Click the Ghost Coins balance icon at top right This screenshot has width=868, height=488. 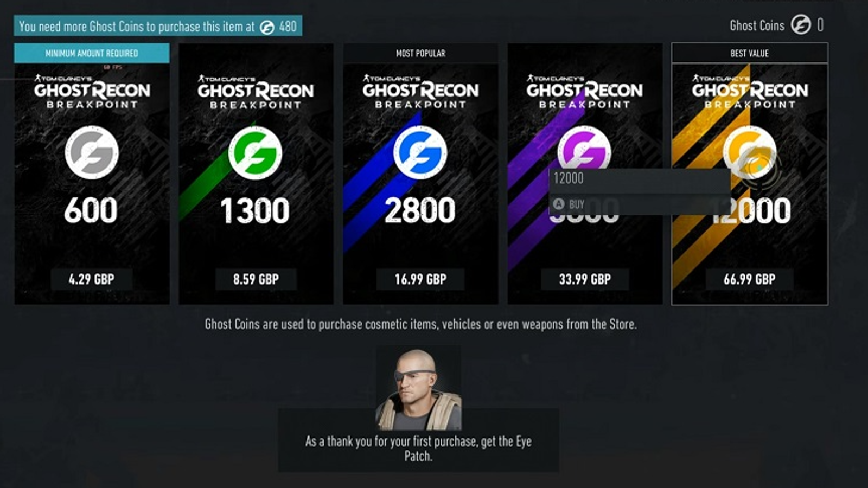[801, 24]
